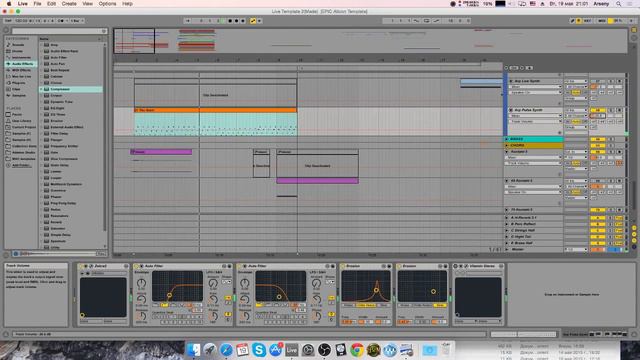The image size is (640, 360).
Task: Click Add Folder in Places
Action: [21, 165]
